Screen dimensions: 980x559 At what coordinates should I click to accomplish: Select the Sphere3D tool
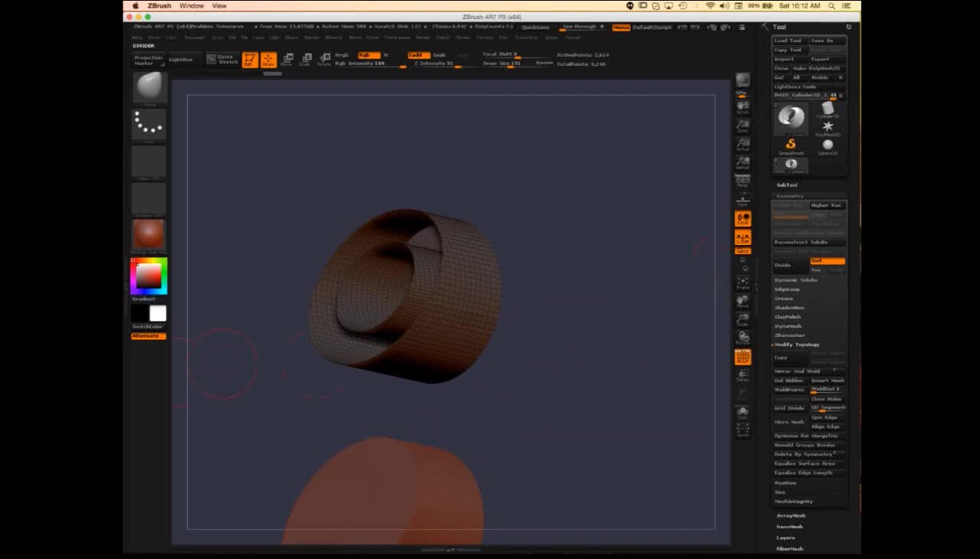pyautogui.click(x=828, y=146)
